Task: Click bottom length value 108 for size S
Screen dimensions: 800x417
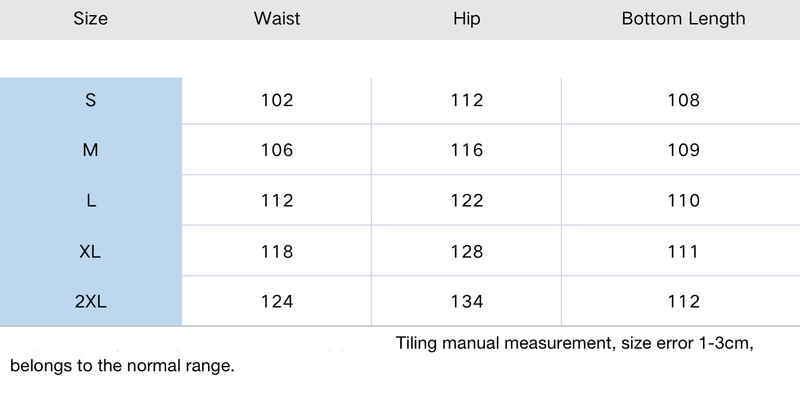Action: click(683, 100)
